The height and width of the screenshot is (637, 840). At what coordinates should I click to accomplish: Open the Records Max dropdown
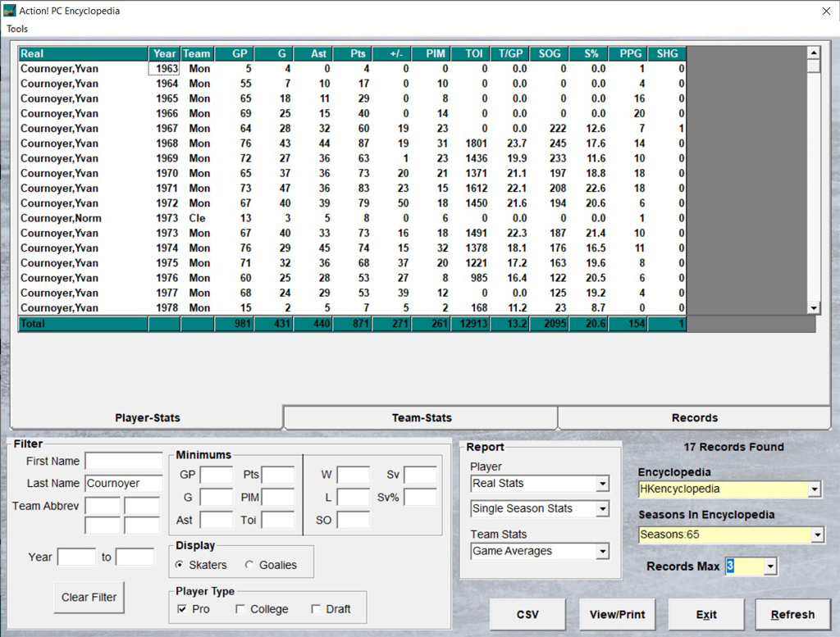point(769,566)
